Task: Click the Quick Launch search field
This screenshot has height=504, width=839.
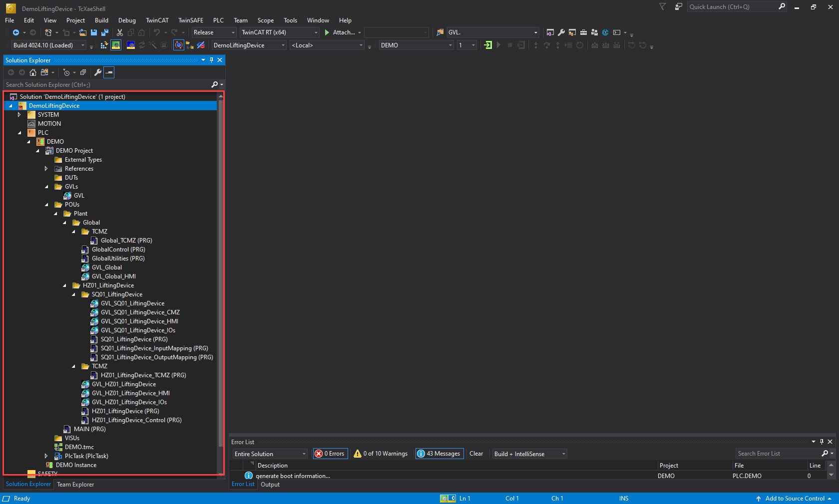Action: tap(732, 7)
